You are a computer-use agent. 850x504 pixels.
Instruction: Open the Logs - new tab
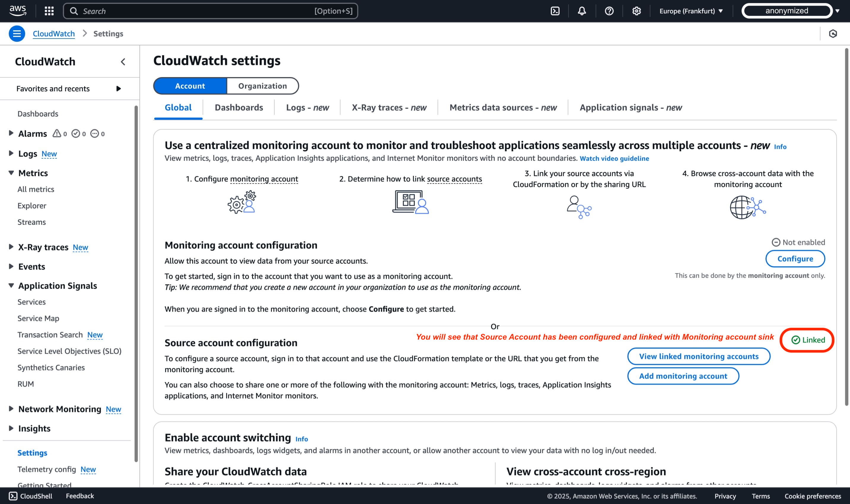308,108
